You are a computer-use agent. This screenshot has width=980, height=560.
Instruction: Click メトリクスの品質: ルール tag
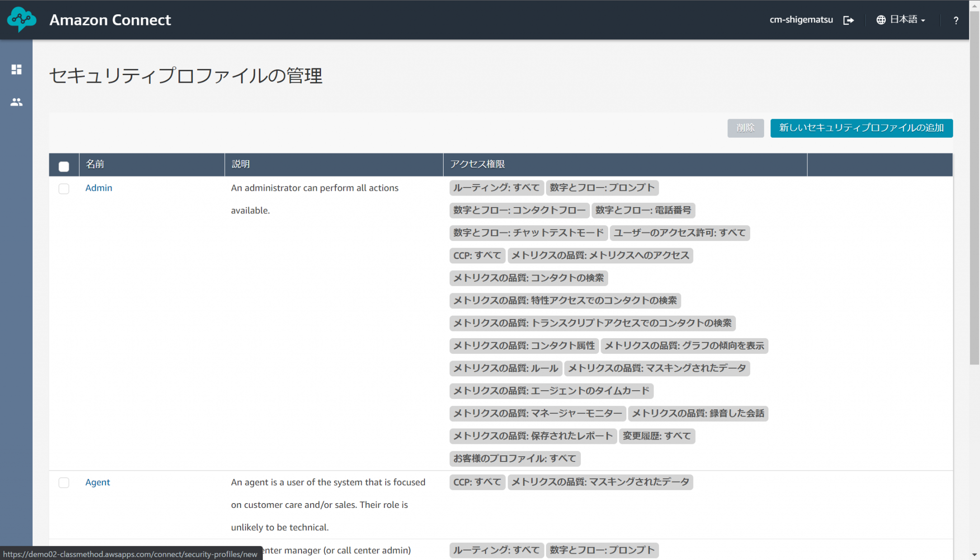coord(506,368)
